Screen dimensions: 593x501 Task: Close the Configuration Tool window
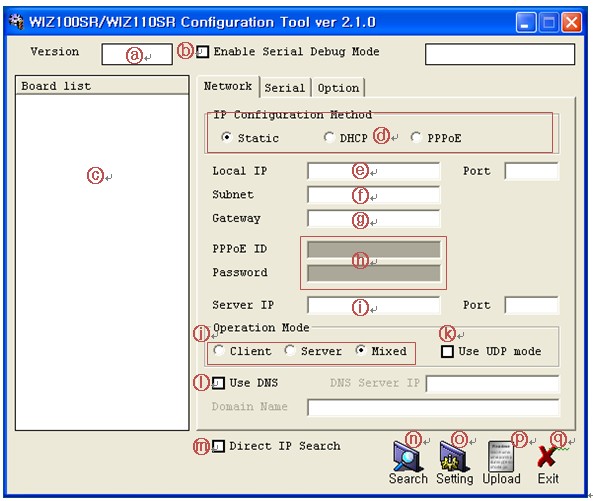click(x=571, y=22)
